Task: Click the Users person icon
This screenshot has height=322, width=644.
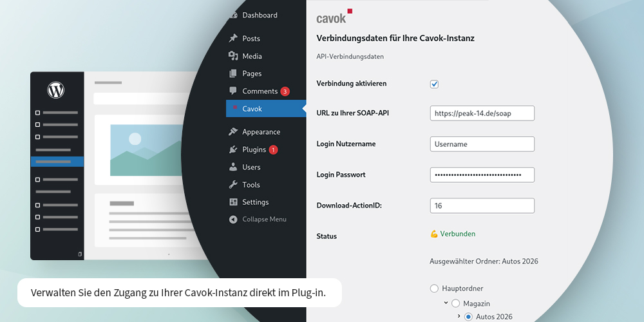Action: pos(233,167)
